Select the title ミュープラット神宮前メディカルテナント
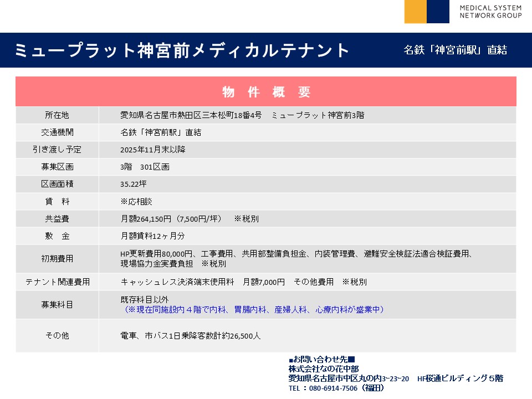Viewport: 532px width, 399px height. pos(182,50)
